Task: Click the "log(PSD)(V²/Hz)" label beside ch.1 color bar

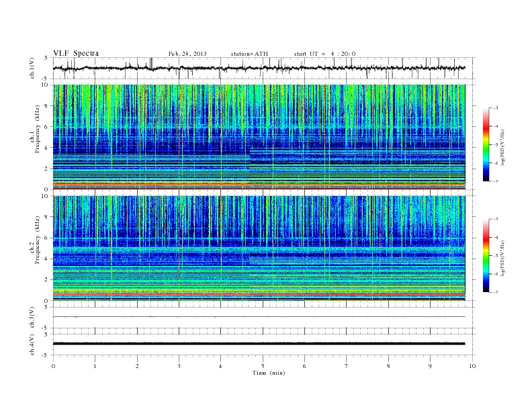Action: [x=503, y=148]
